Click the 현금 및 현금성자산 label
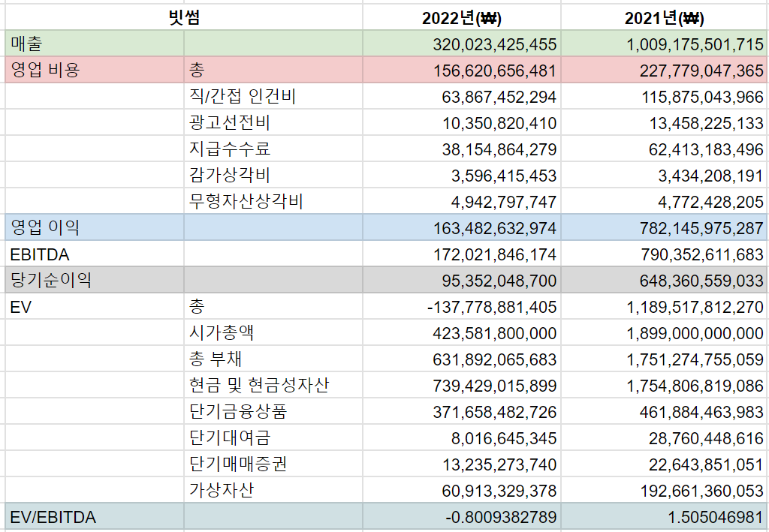 click(259, 386)
